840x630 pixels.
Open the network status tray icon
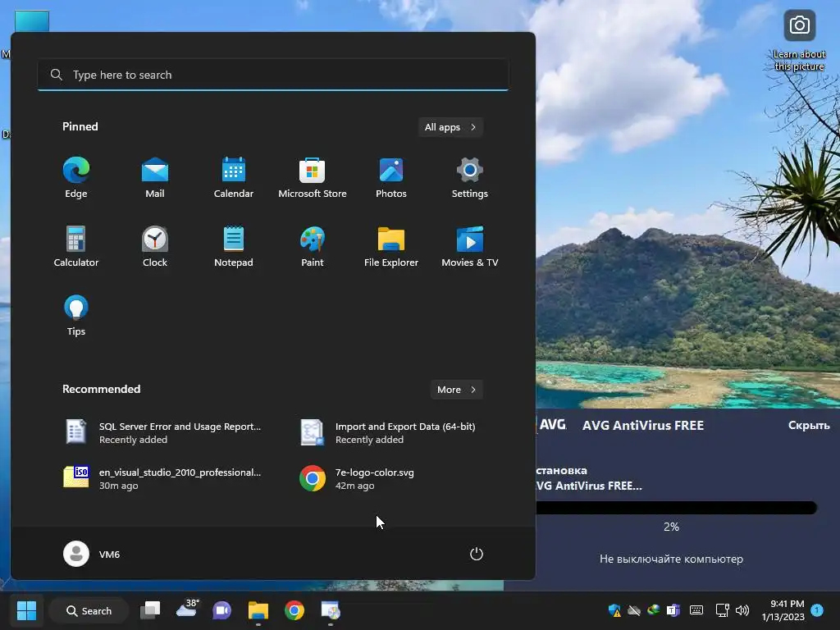(722, 610)
